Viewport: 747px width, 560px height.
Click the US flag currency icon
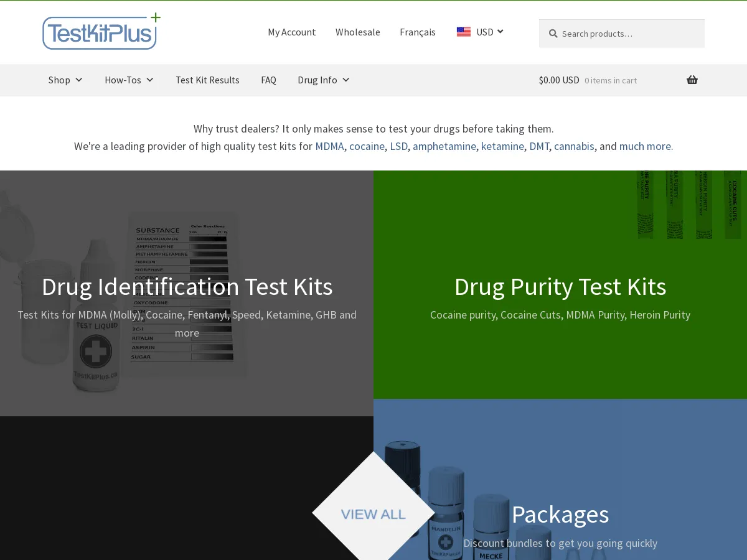pyautogui.click(x=463, y=32)
